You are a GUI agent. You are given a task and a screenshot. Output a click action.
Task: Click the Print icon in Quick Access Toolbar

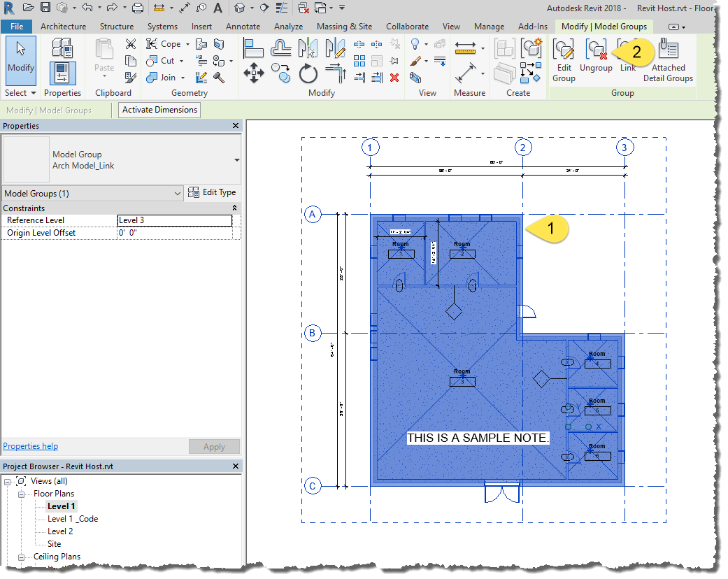(138, 7)
